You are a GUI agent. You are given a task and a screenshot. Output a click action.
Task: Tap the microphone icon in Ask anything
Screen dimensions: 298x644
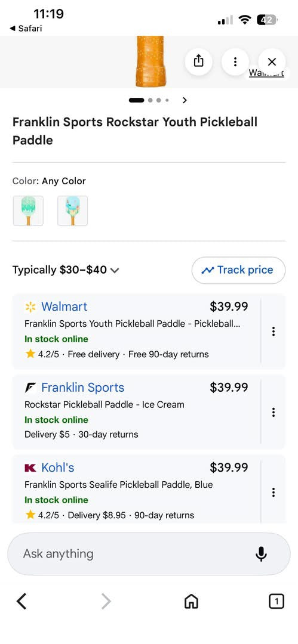click(261, 553)
